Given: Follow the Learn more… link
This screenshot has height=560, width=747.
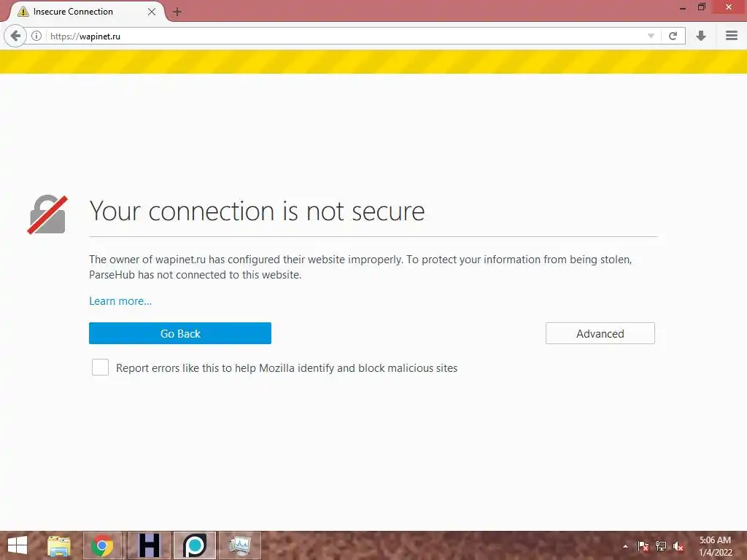Looking at the screenshot, I should pyautogui.click(x=120, y=301).
